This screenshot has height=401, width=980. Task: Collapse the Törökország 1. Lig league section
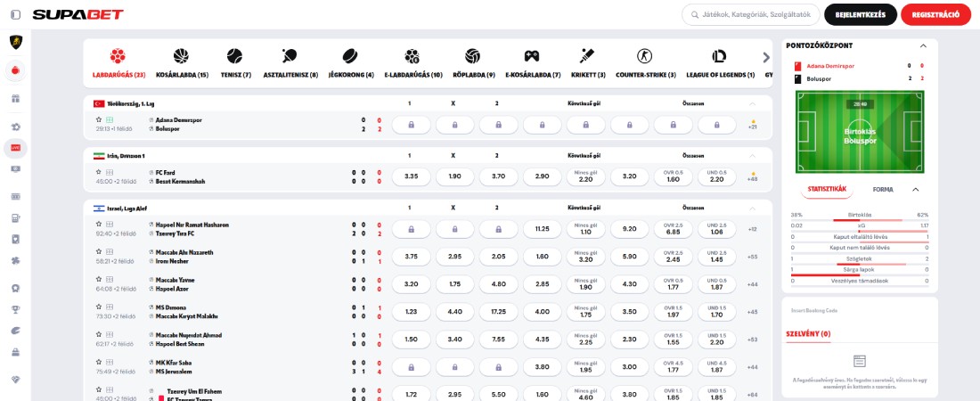pyautogui.click(x=752, y=104)
